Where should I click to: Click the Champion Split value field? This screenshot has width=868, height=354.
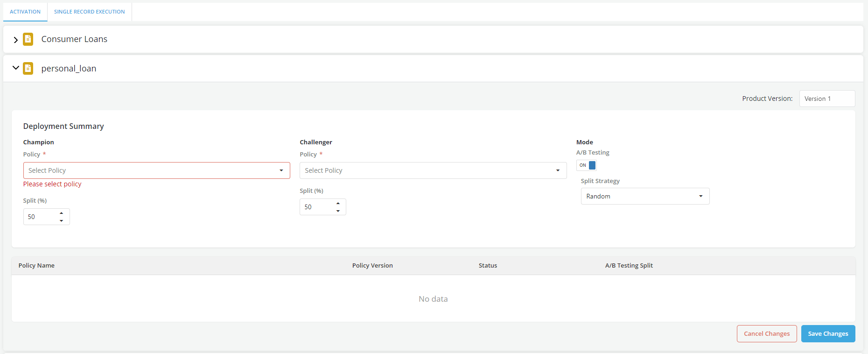click(41, 217)
